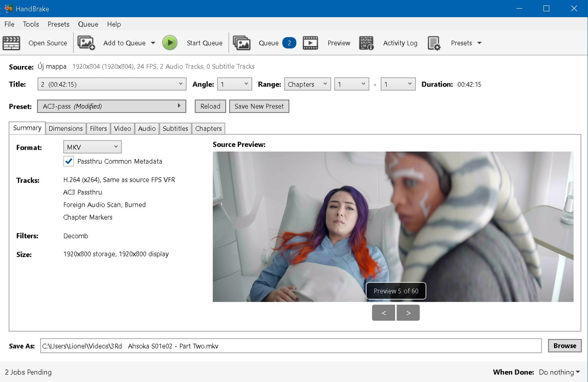Open Activity Log icon in toolbar
This screenshot has height=382, width=588.
coord(367,43)
